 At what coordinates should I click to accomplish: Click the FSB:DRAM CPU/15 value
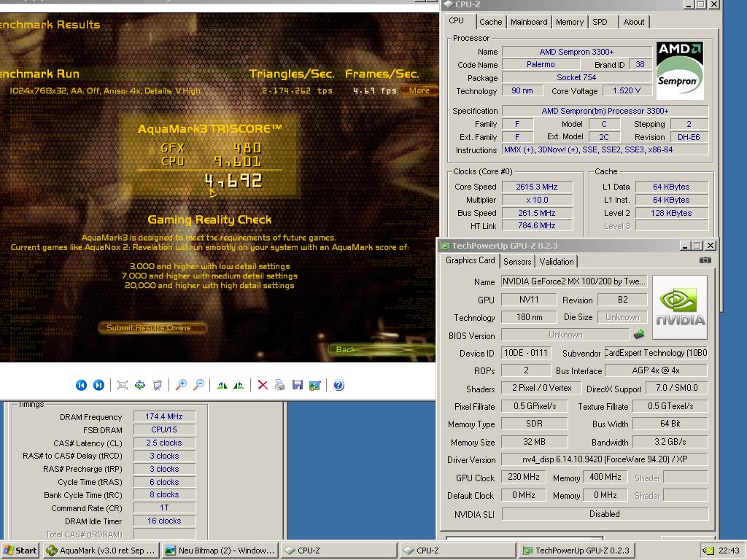pyautogui.click(x=164, y=429)
